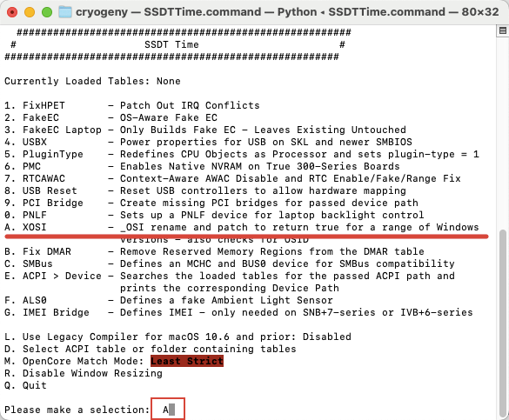Click the highlighted Least Strict match mode
The width and height of the screenshot is (509, 420).
tap(187, 361)
